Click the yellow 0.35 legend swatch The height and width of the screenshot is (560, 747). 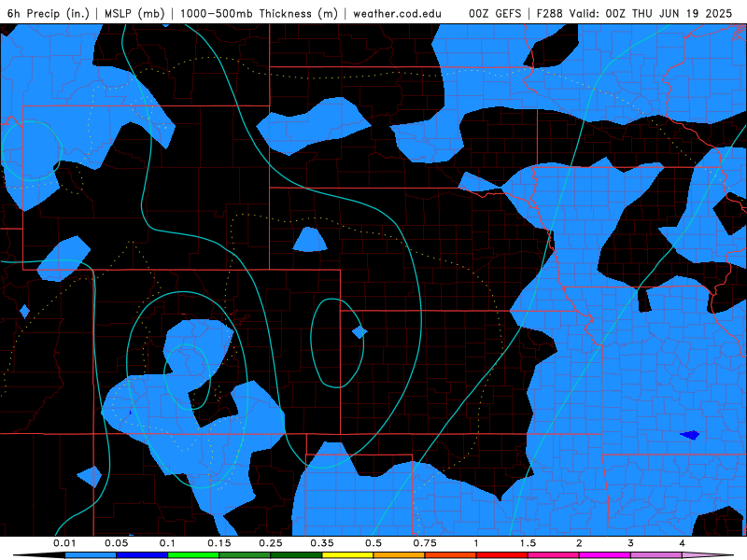tap(347, 555)
